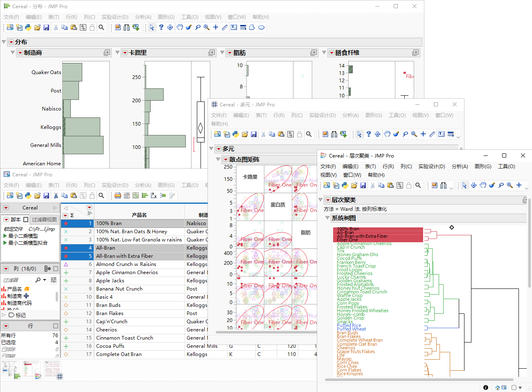Click the 产品名 column header
The height and width of the screenshot is (392, 532).
(139, 215)
